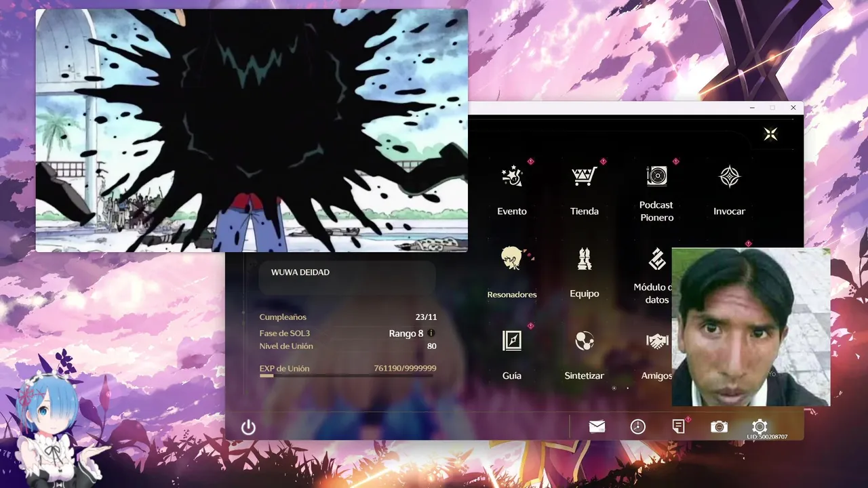
Task: Click the Nivel de Unión label
Action: click(x=286, y=346)
